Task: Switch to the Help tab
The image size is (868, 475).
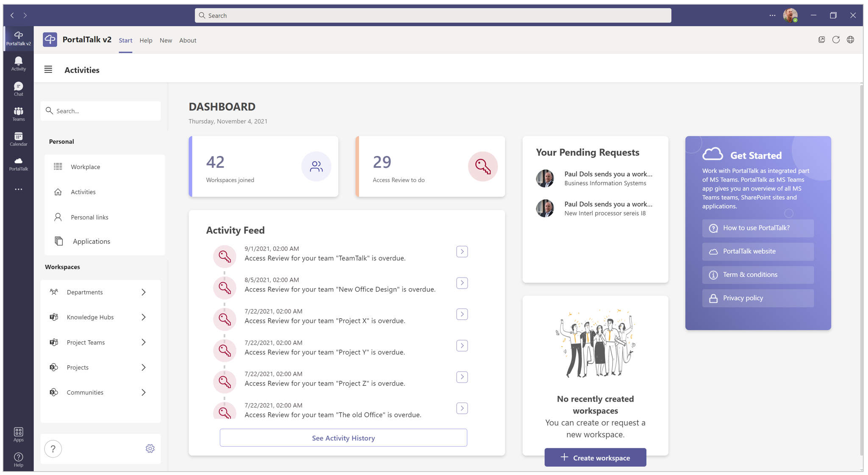Action: tap(146, 40)
